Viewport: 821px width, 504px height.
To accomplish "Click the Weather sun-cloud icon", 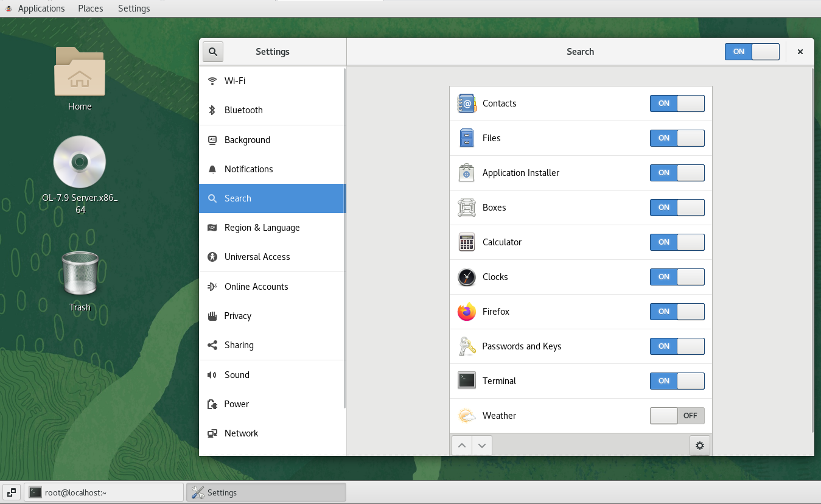I will pyautogui.click(x=467, y=416).
